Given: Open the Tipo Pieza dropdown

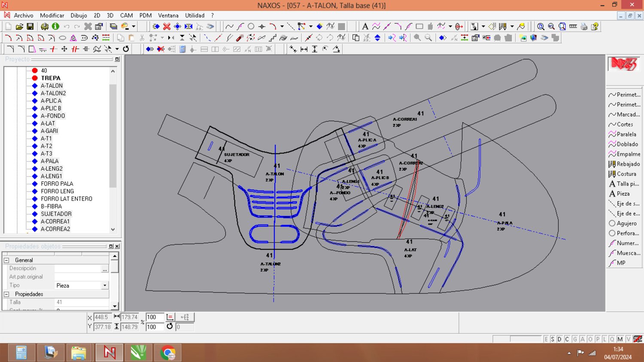Looking at the screenshot, I should (105, 286).
